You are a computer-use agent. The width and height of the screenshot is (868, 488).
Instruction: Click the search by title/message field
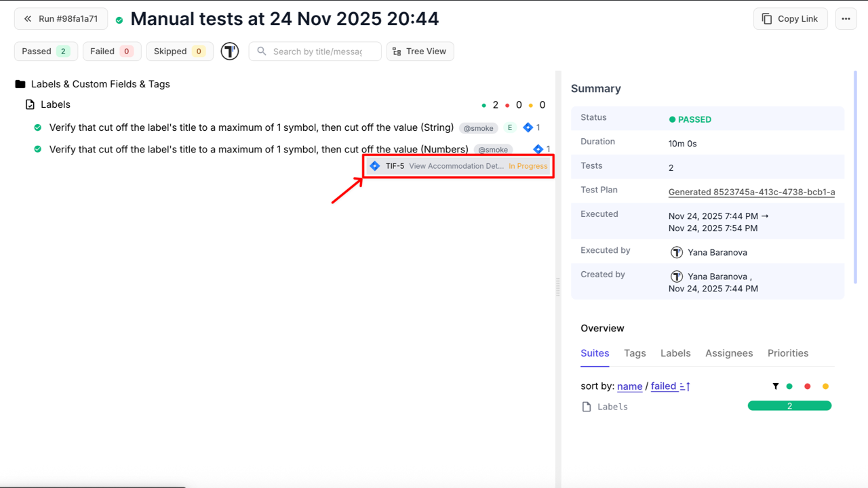tap(317, 52)
